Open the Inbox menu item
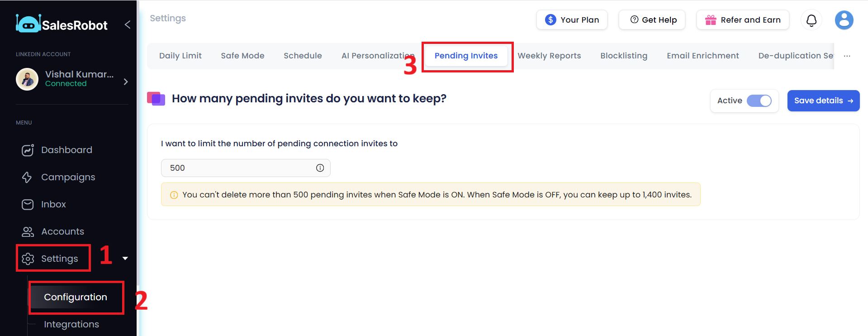 53,204
